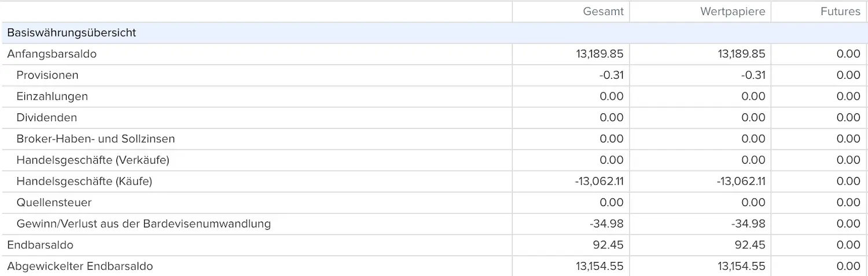Select the Anfangsbarsaldo row label

(x=52, y=54)
